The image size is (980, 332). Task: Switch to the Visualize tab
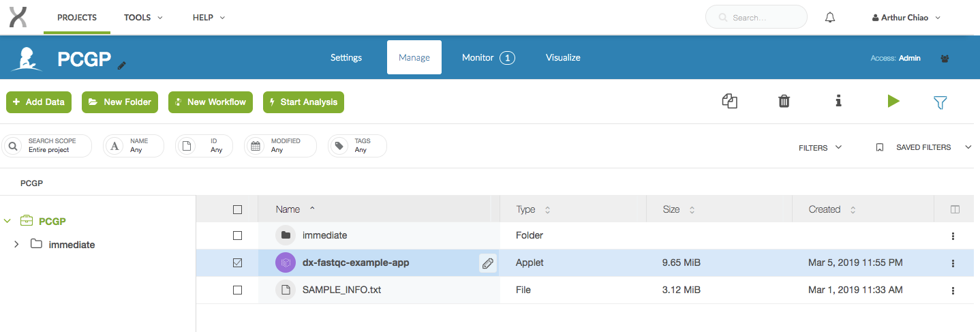coord(563,57)
